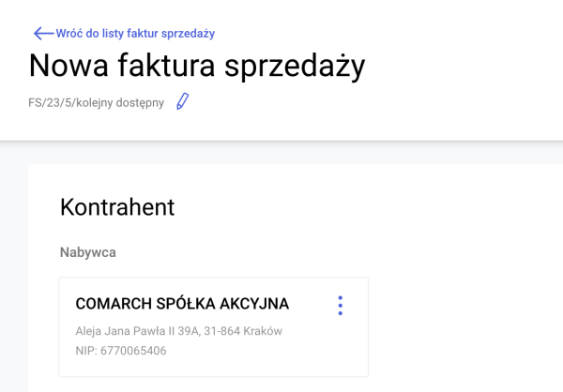Click the 'Kontrahent' section heading
This screenshot has height=392, width=563.
coord(116,207)
